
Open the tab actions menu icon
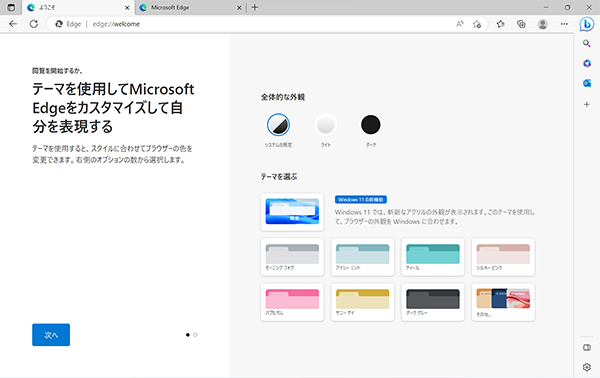[x=11, y=7]
